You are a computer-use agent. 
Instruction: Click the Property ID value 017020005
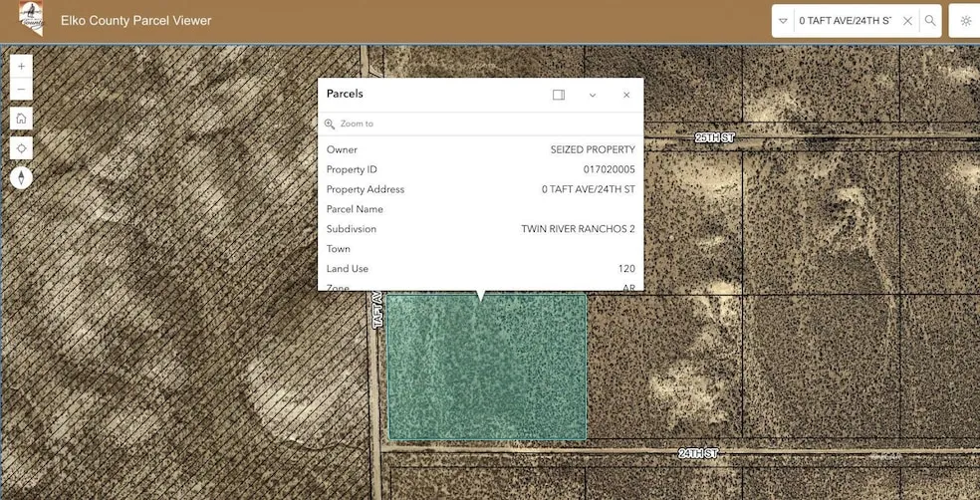click(x=609, y=169)
